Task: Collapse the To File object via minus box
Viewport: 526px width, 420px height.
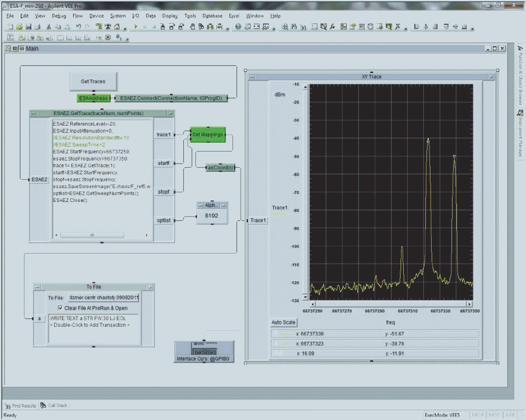Action: point(37,287)
